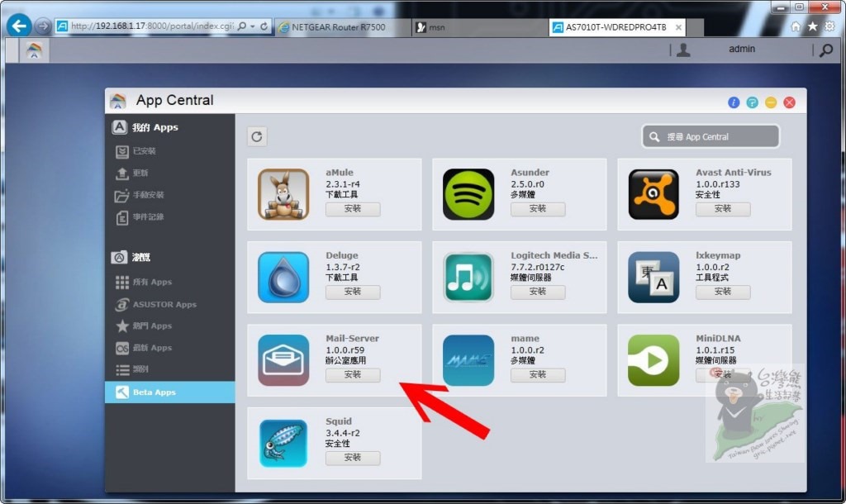
Task: Refresh the App Central list
Action: [257, 136]
